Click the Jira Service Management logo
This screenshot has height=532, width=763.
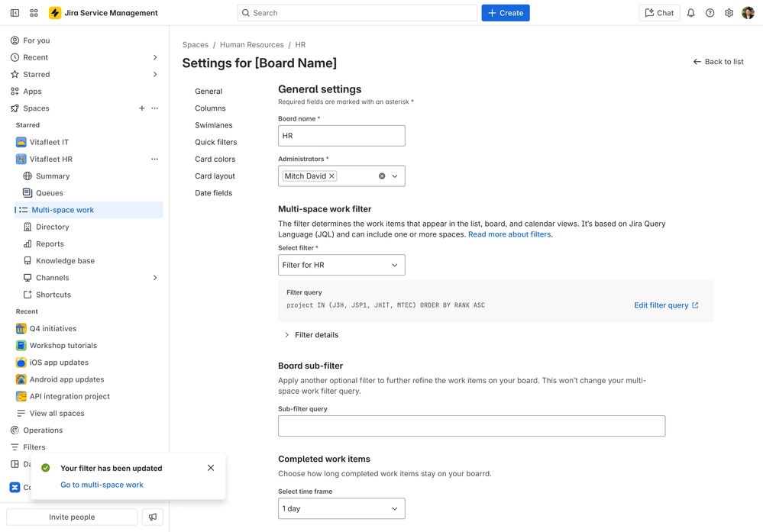(x=103, y=13)
